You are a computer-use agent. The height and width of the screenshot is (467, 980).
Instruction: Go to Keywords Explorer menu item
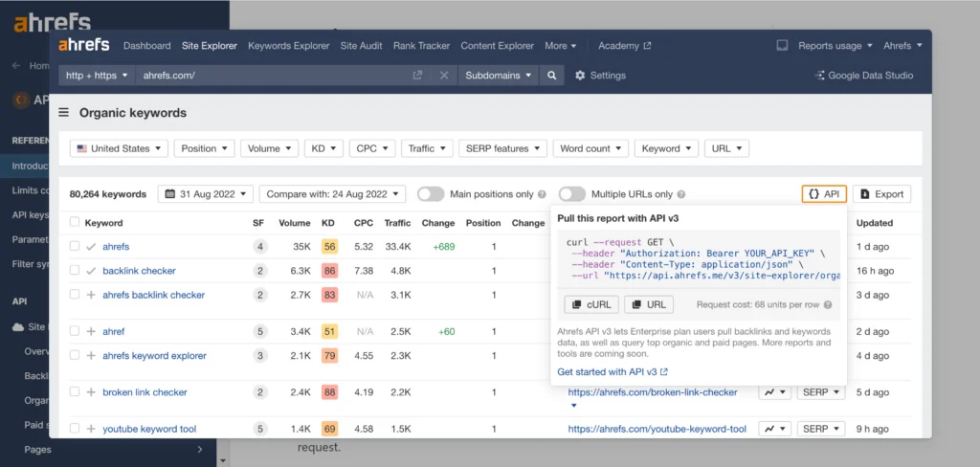(288, 46)
